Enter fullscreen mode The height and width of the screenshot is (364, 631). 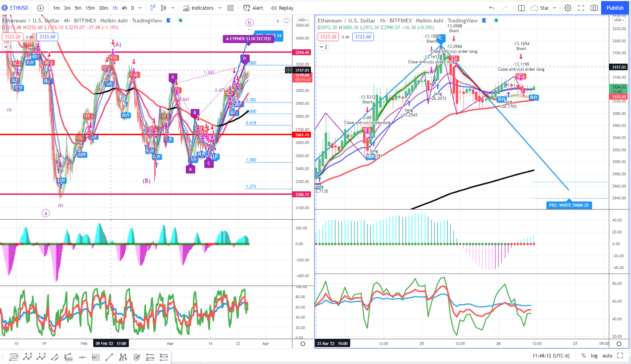(x=581, y=8)
